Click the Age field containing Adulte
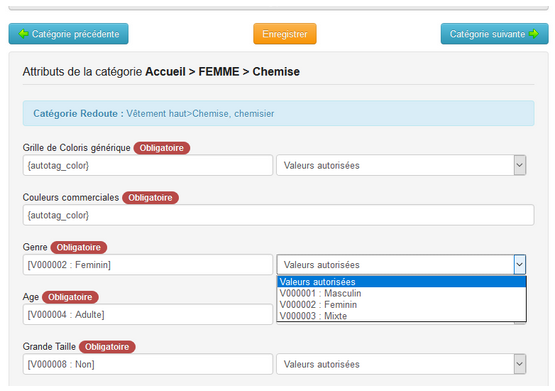This screenshot has width=555, height=391. point(148,315)
